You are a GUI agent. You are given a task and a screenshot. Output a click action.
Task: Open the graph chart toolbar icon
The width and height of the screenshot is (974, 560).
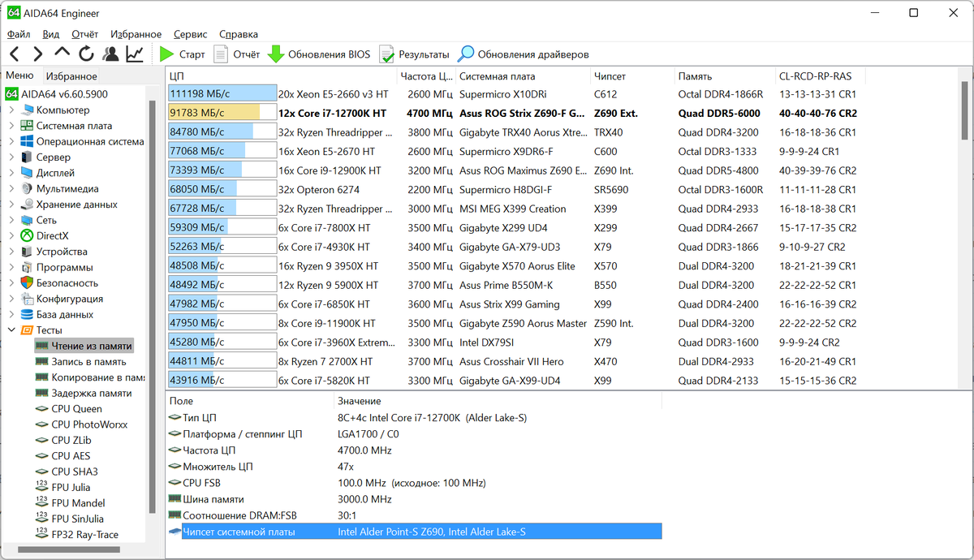coord(135,54)
